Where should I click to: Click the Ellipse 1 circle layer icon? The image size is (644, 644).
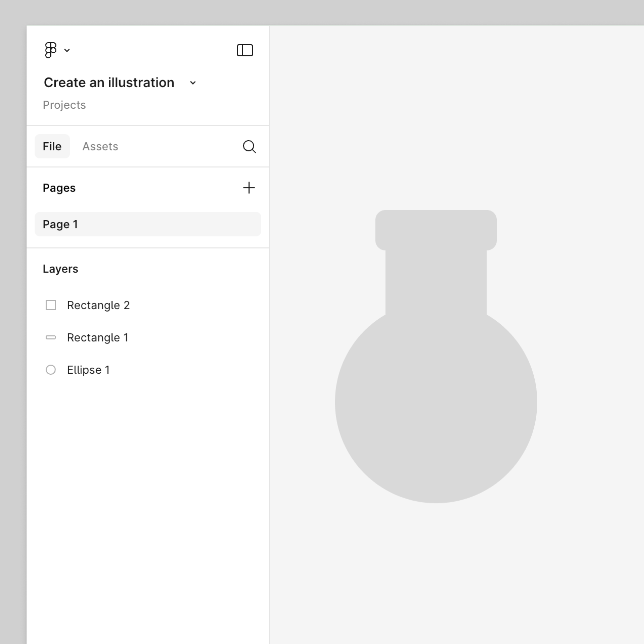(51, 370)
